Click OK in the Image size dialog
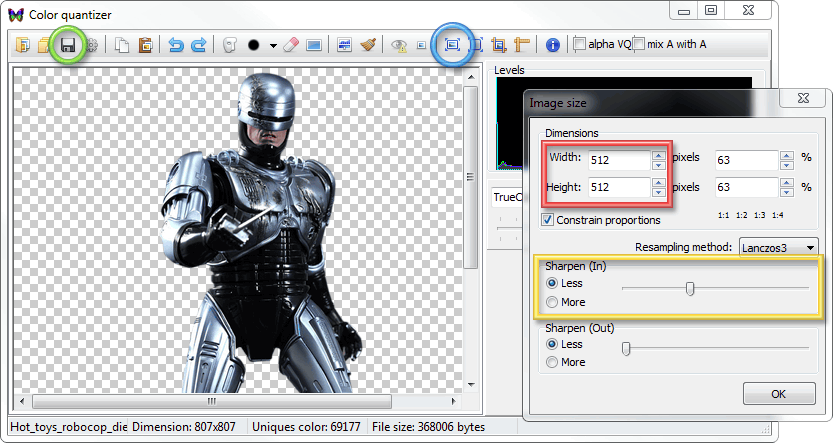 click(x=779, y=394)
